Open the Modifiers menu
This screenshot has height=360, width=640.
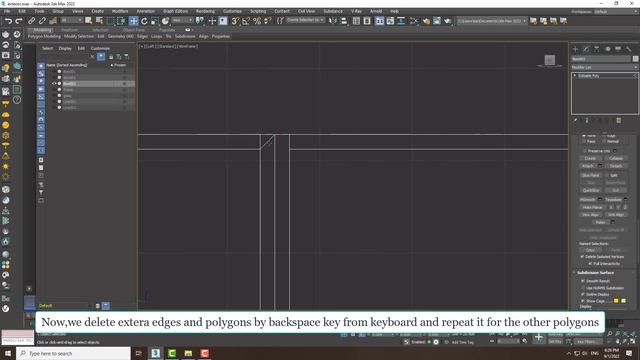120,11
